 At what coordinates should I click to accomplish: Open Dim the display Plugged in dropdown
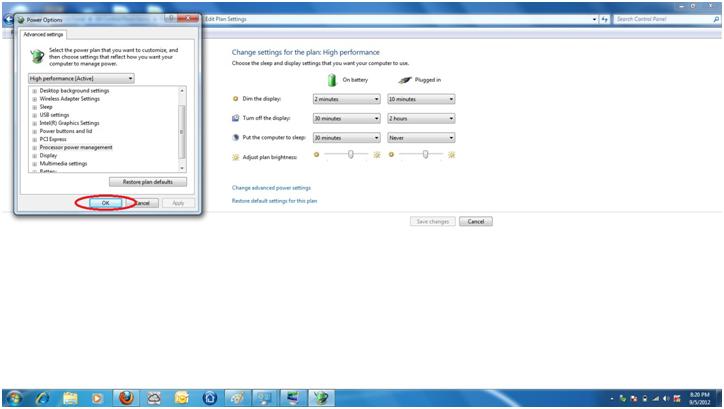421,99
